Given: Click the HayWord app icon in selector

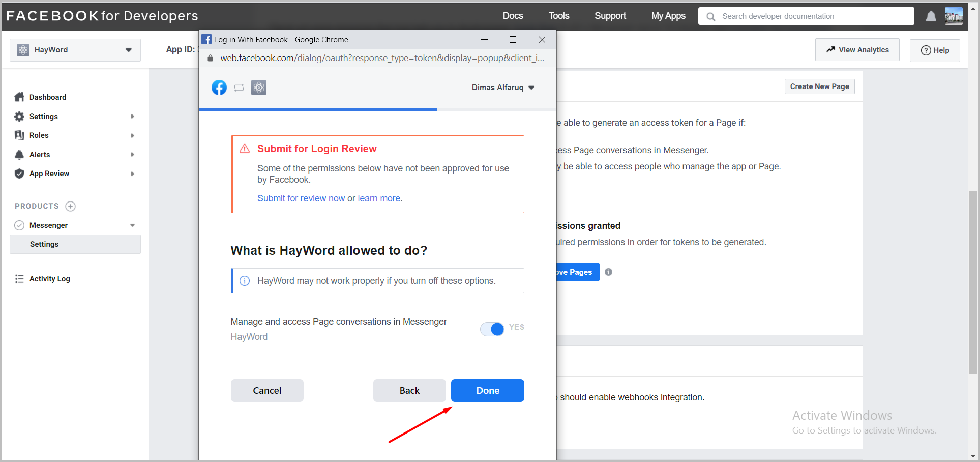Looking at the screenshot, I should click(23, 50).
